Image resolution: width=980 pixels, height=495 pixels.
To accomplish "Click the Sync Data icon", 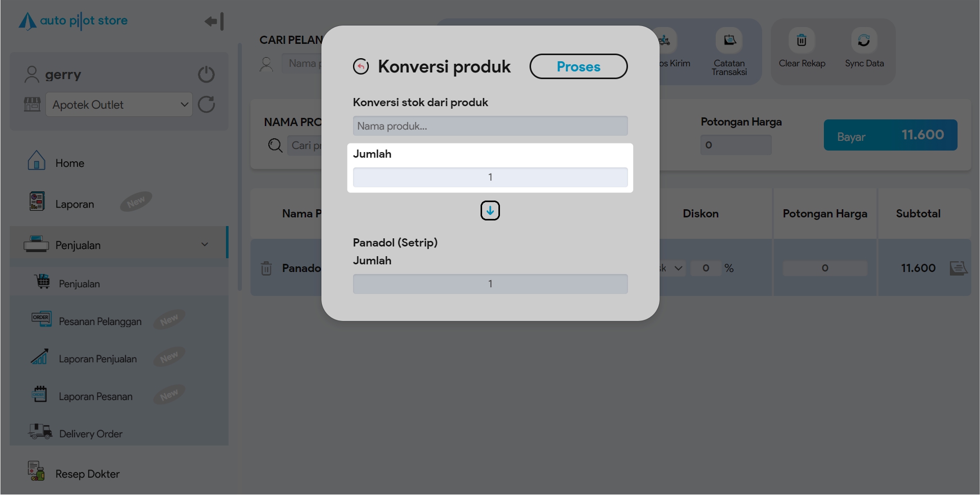I will [864, 41].
